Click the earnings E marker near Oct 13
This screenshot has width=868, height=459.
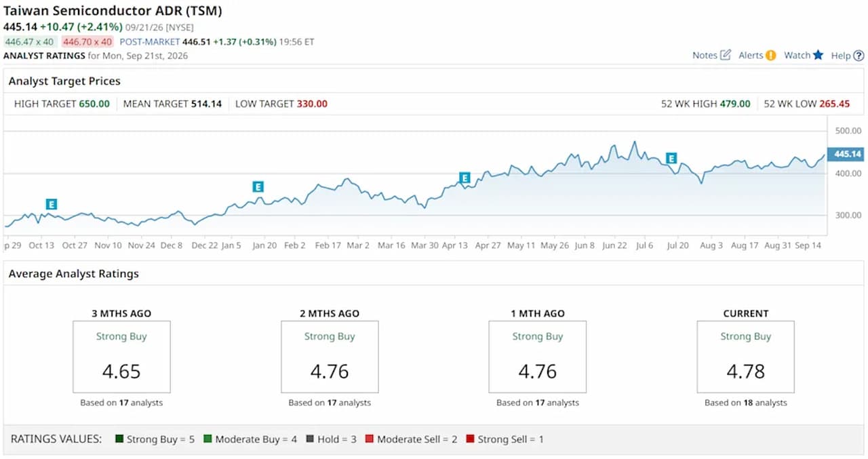[x=52, y=204]
